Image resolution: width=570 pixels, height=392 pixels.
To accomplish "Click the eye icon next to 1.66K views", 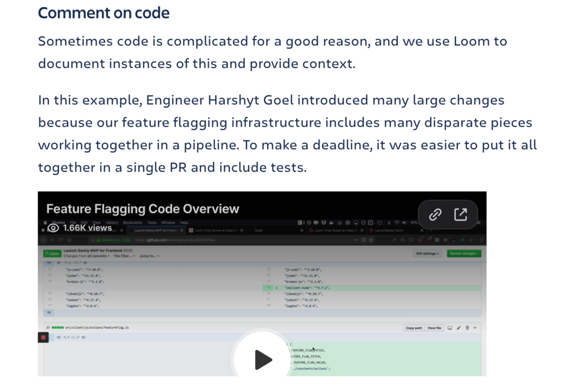I will tap(54, 228).
